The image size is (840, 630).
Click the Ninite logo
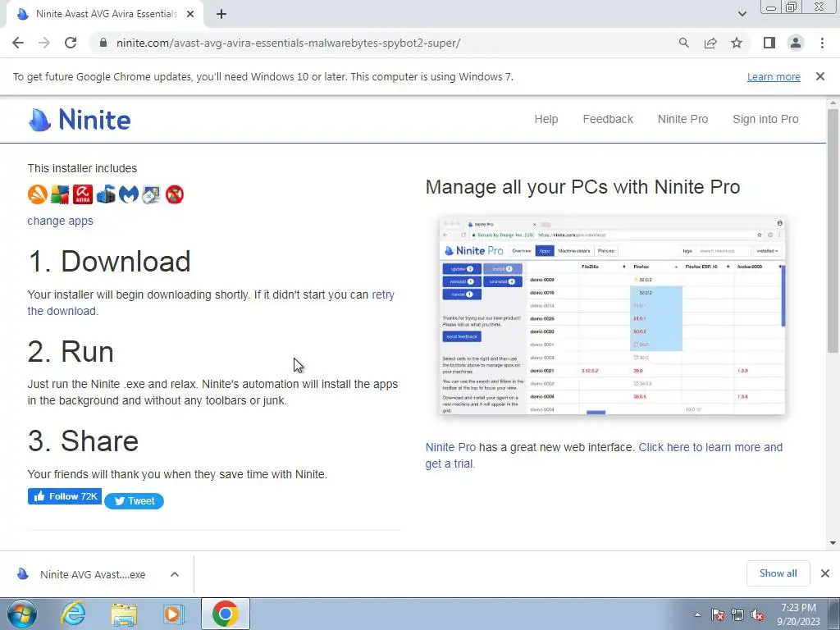tap(80, 120)
